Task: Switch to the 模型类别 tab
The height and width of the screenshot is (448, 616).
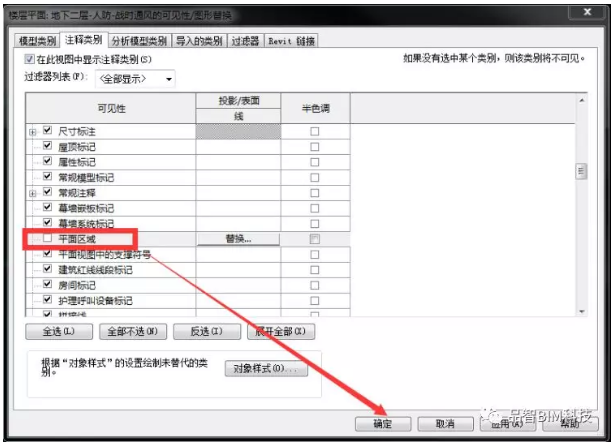Action: pyautogui.click(x=38, y=40)
